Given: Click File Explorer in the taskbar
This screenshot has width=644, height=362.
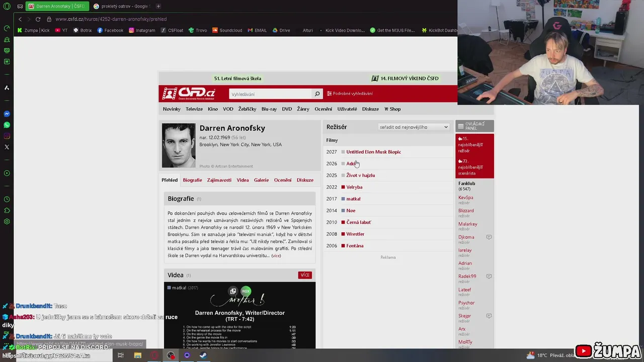Looking at the screenshot, I should click(138, 355).
